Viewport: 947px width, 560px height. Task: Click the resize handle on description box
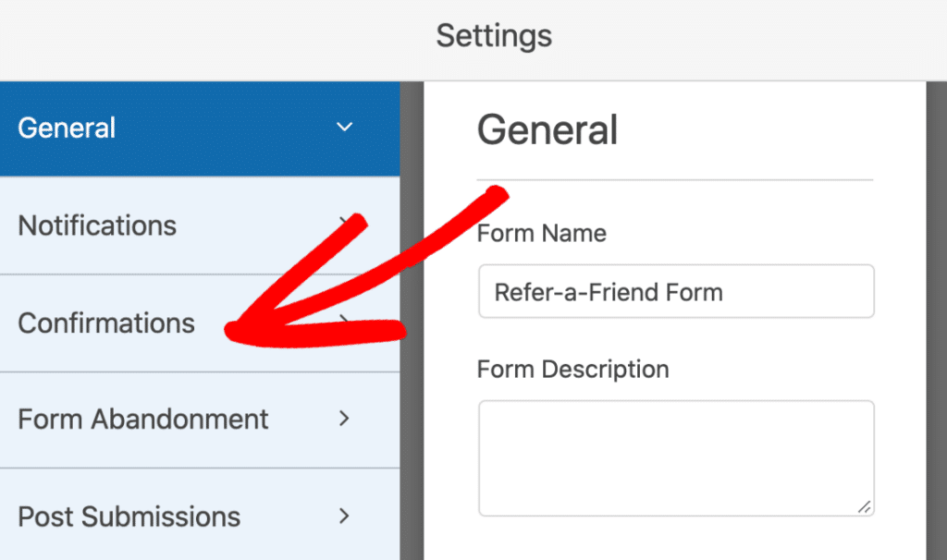(866, 507)
